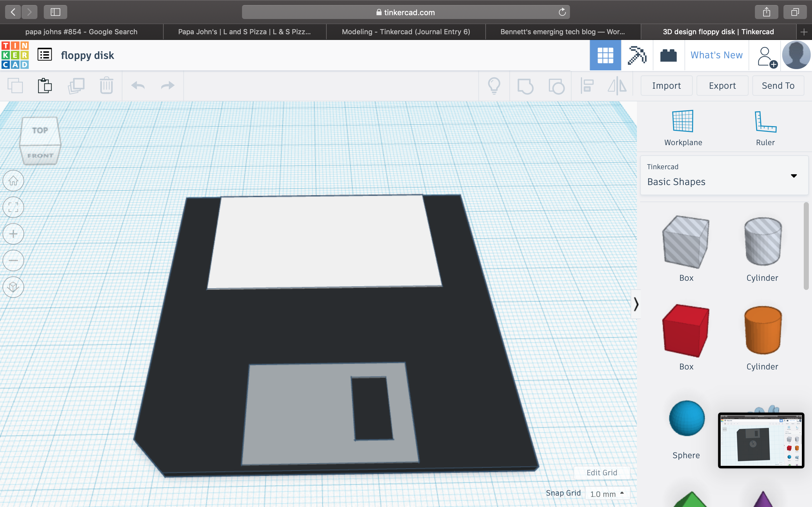Click the Paste clipboard icon
812x507 pixels.
[x=45, y=86]
